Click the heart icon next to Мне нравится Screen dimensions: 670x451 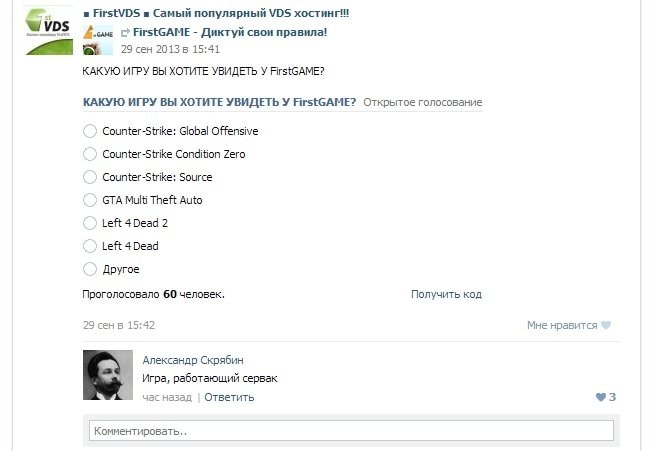pyautogui.click(x=606, y=325)
